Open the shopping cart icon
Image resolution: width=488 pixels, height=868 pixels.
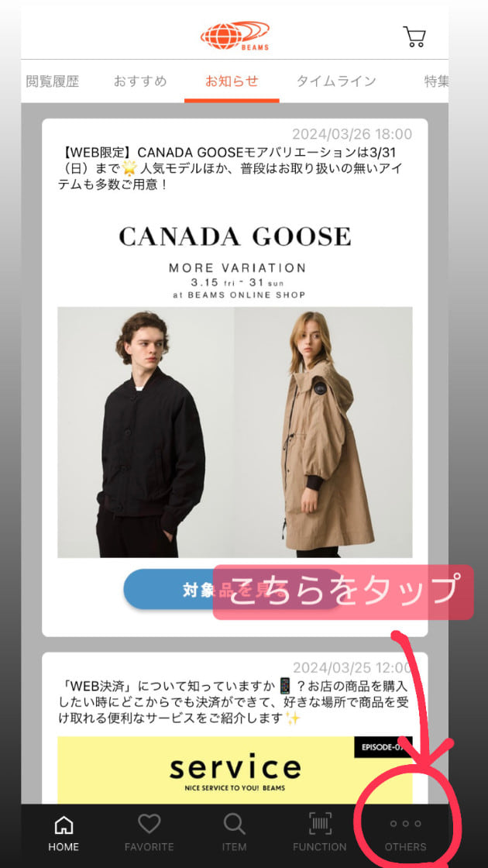414,36
